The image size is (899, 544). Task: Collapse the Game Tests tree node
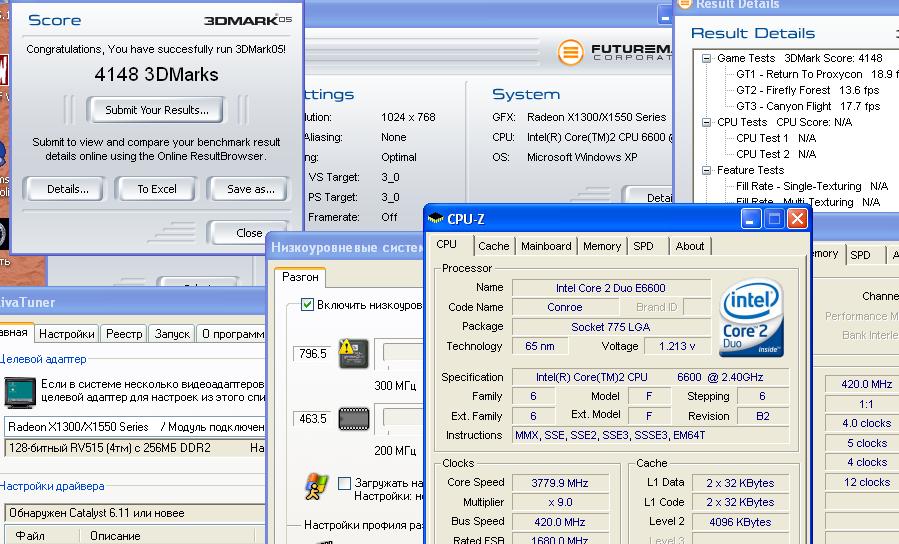pos(706,58)
